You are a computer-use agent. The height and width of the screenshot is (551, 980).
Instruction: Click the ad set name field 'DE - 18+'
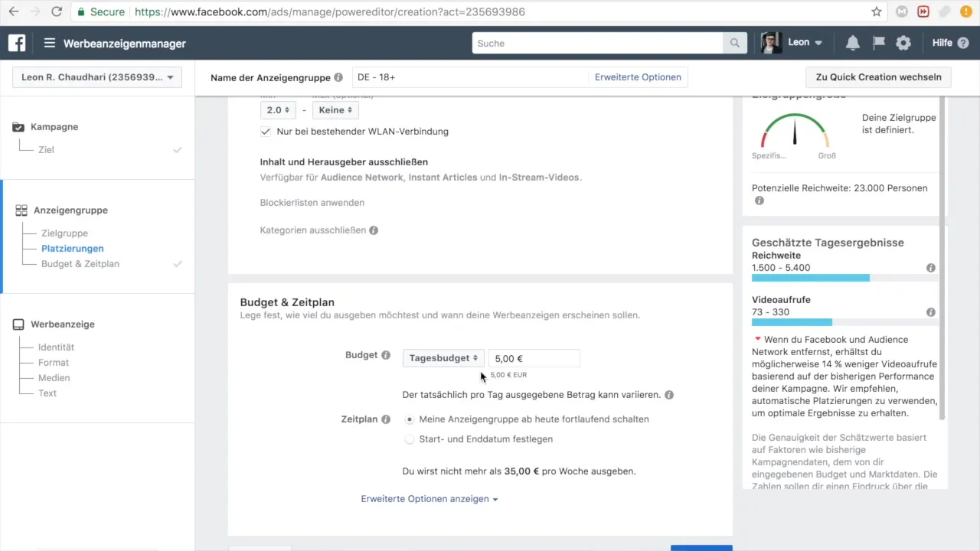pos(471,77)
